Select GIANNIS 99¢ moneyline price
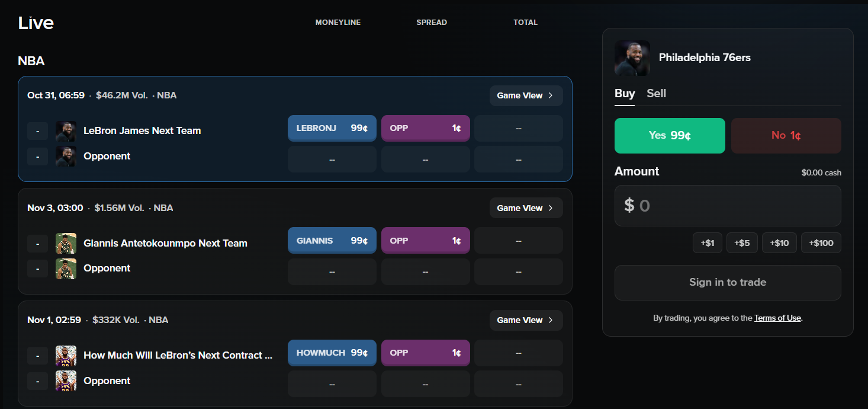Screen dimensions: 868x409 coord(332,241)
